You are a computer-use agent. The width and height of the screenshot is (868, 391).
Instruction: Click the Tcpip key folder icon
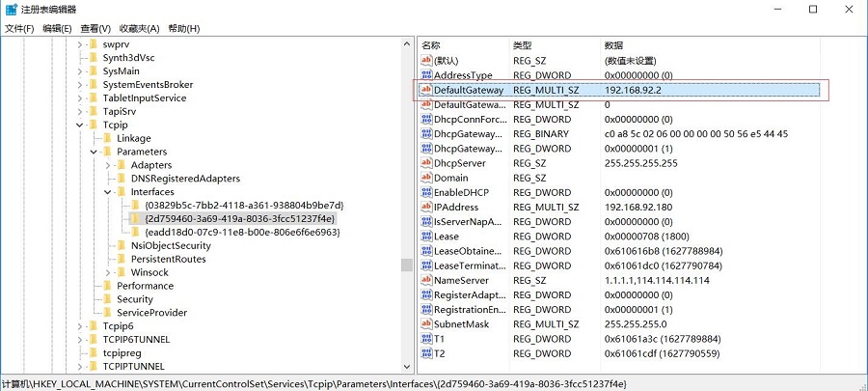(x=93, y=126)
